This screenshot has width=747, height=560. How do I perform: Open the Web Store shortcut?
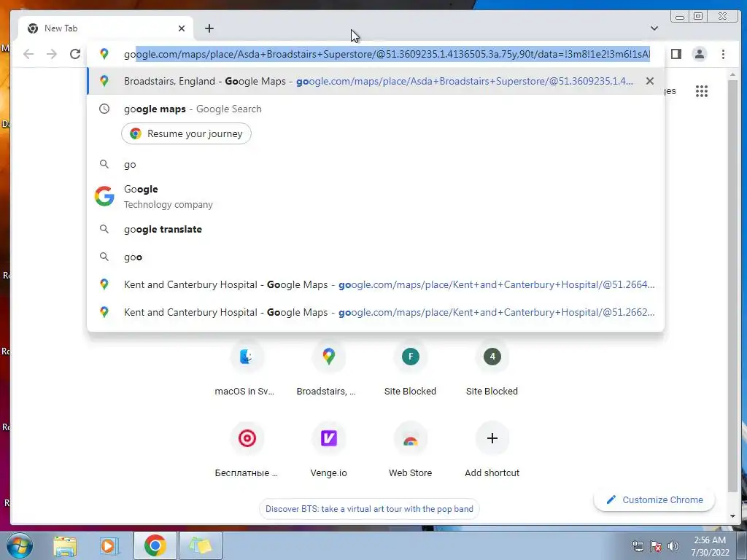[x=410, y=450]
